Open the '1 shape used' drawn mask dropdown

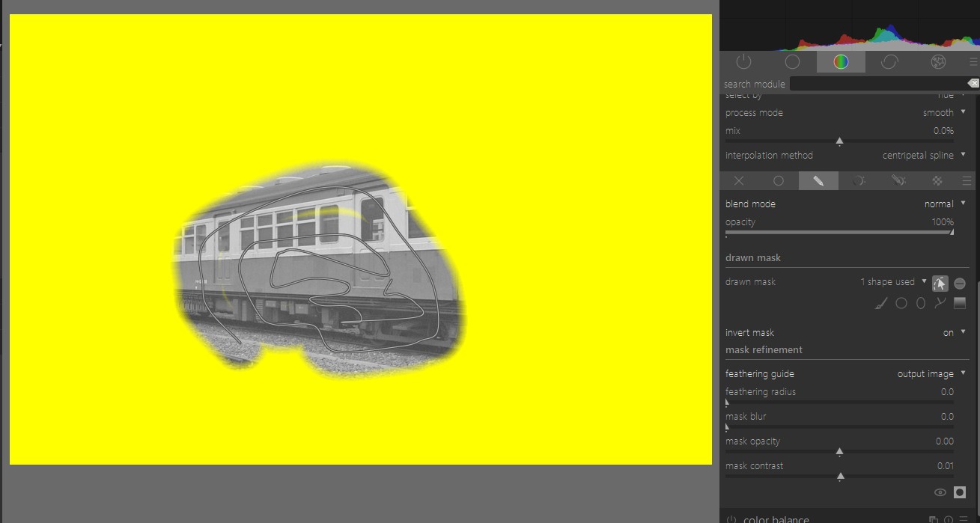click(x=893, y=282)
